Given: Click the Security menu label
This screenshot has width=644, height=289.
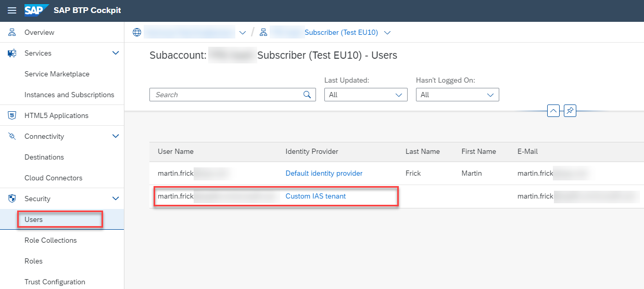Looking at the screenshot, I should [x=37, y=199].
